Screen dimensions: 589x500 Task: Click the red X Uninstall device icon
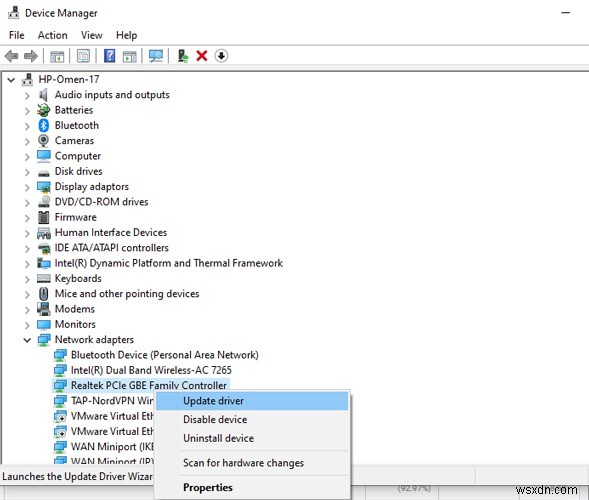(202, 56)
